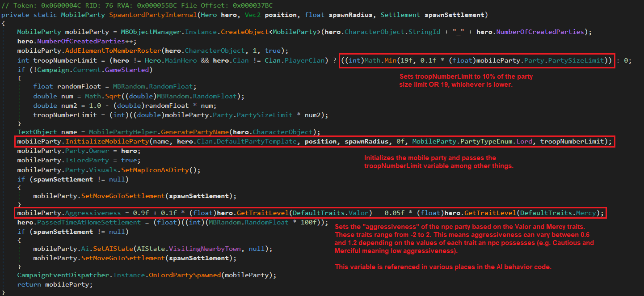Click the CampaignEventDispatcher class reference
644x296 pixels.
coord(63,275)
